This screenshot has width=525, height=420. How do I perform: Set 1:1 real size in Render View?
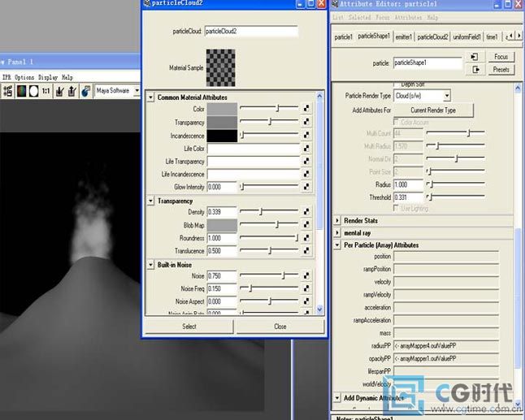46,91
